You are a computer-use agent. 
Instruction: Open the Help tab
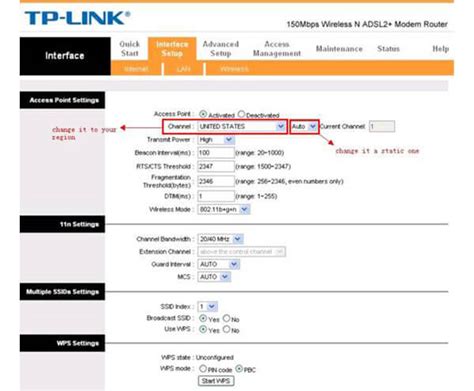click(440, 49)
